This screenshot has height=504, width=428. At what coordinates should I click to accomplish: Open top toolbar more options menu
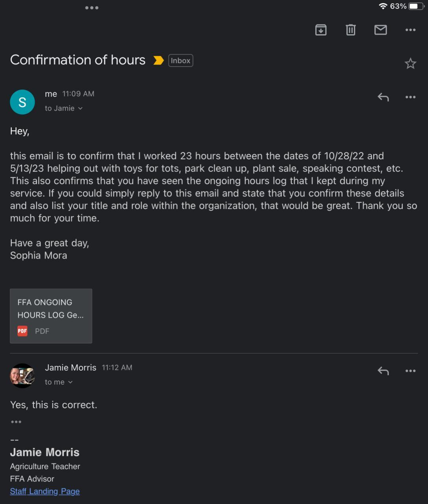[410, 30]
